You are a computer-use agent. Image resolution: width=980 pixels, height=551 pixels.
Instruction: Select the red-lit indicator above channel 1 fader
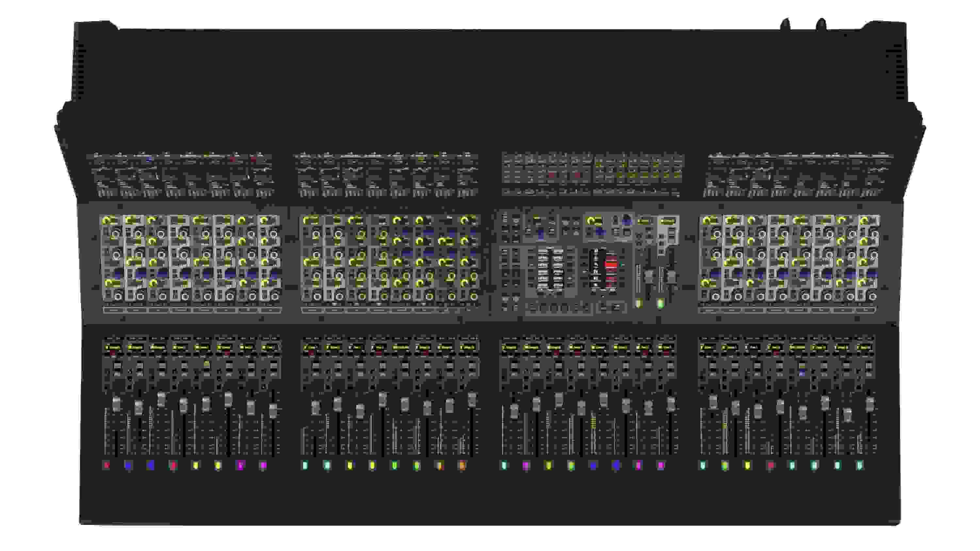(x=113, y=354)
